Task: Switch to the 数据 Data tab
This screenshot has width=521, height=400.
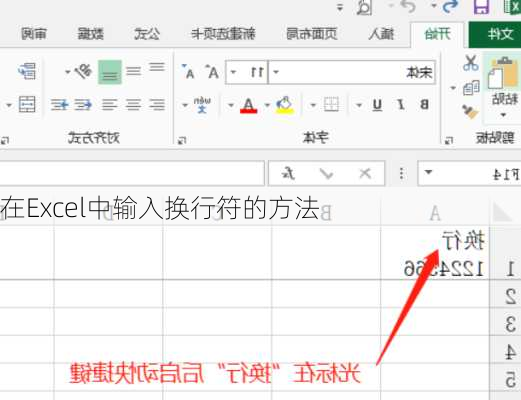Action: pyautogui.click(x=90, y=34)
